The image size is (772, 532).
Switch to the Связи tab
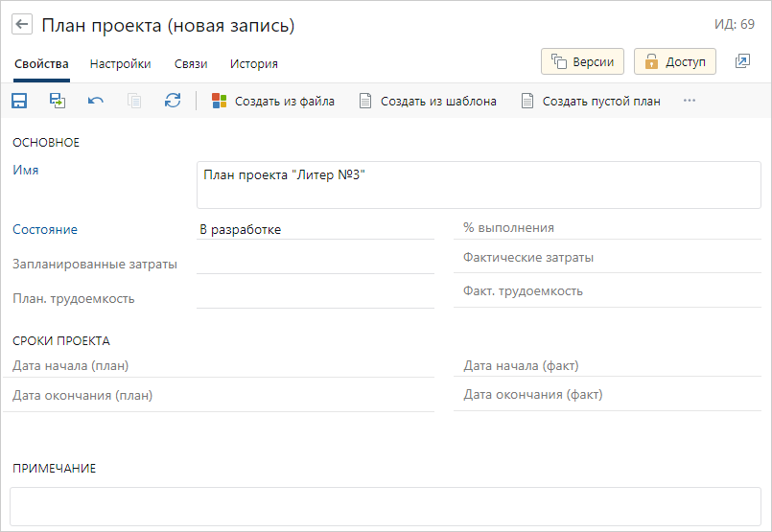pyautogui.click(x=190, y=64)
